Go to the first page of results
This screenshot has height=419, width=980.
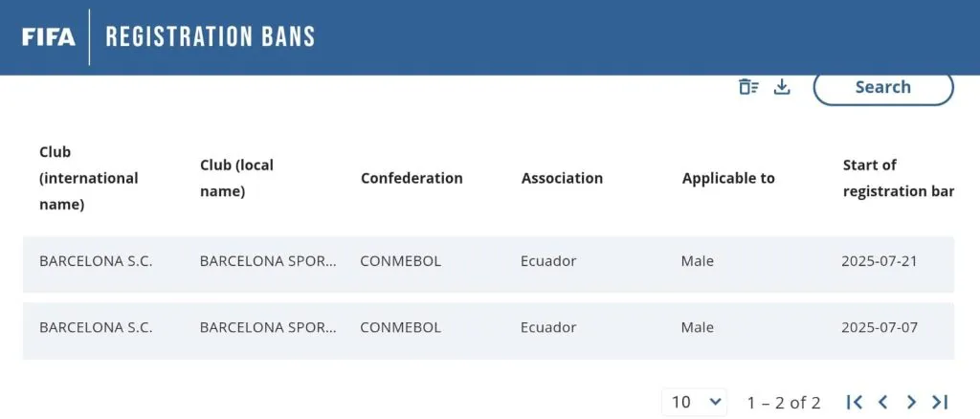coord(855,402)
